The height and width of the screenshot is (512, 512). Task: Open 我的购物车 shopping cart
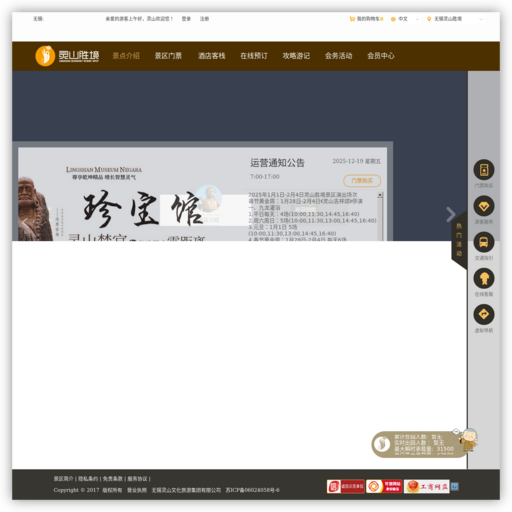click(x=366, y=19)
